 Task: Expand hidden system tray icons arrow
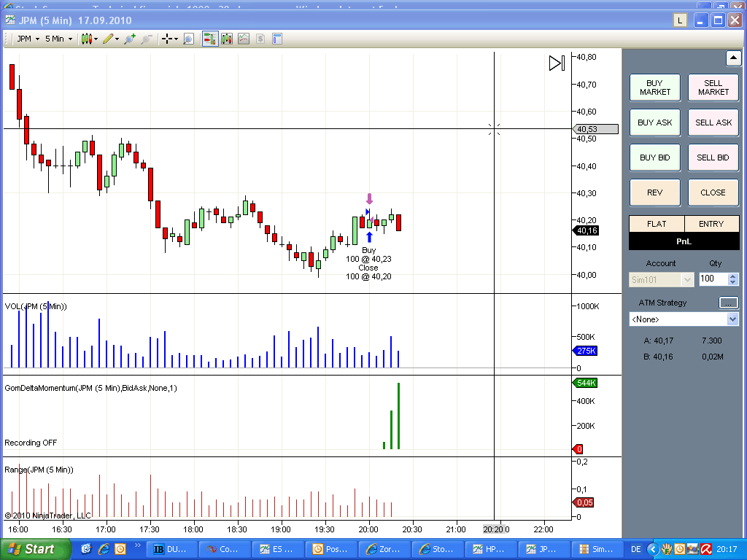point(653,550)
